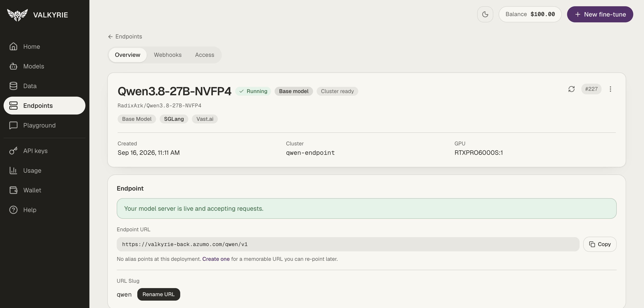Click the endpoint URL field

click(x=348, y=244)
